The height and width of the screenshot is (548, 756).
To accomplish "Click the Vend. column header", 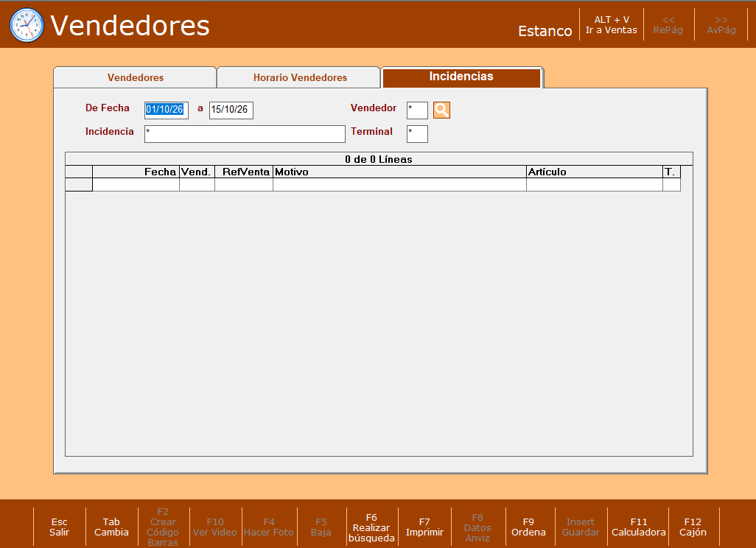I will [197, 172].
